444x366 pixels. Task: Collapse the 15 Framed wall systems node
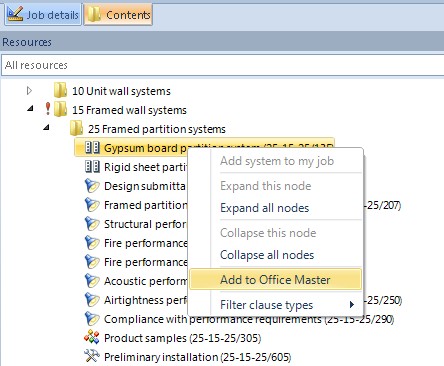tap(31, 108)
